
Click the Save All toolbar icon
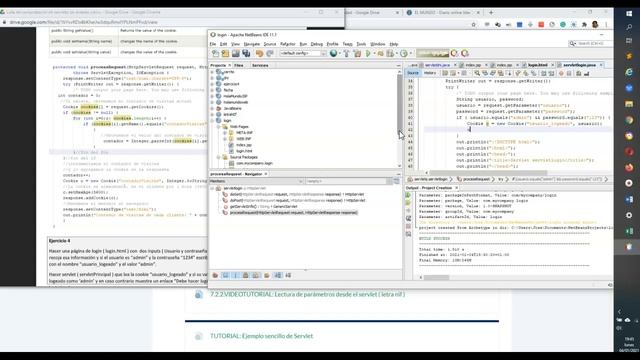click(246, 53)
